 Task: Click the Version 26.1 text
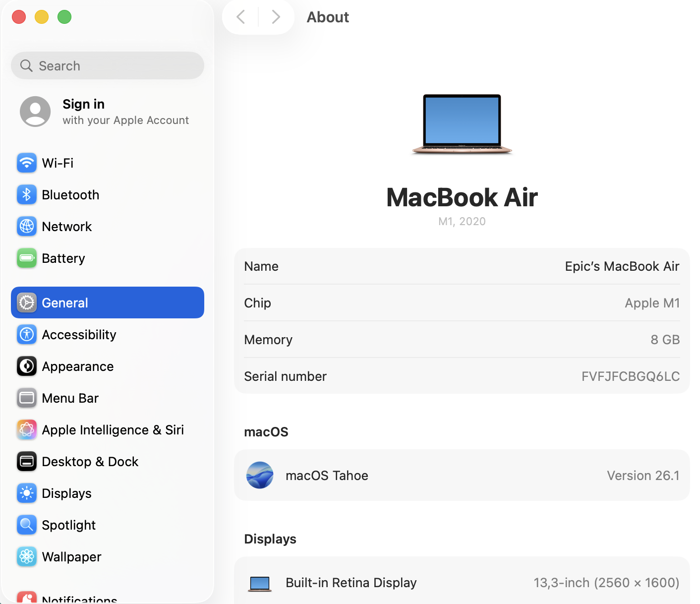click(x=643, y=476)
